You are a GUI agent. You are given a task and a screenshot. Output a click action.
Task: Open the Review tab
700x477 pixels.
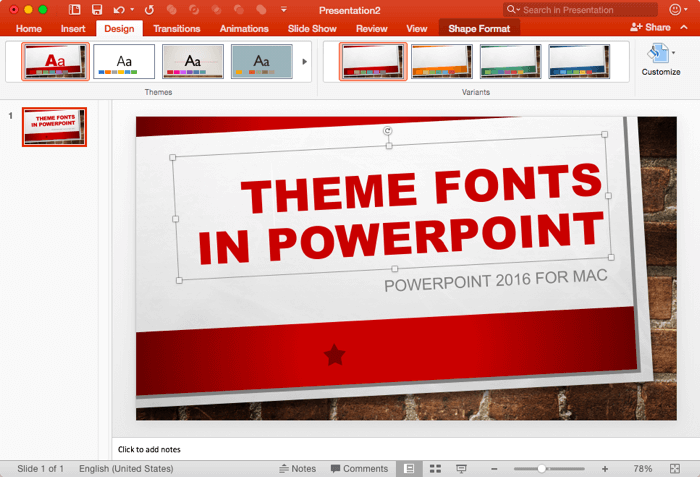(371, 29)
